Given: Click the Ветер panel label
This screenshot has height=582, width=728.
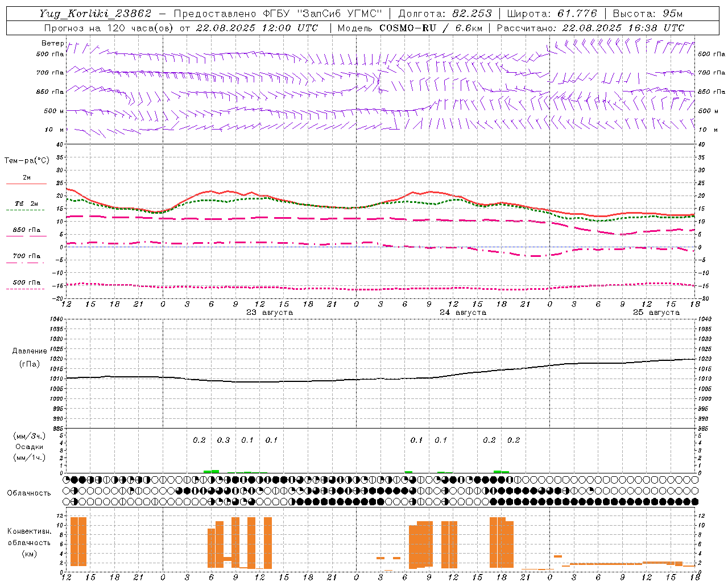Looking at the screenshot, I should (52, 43).
